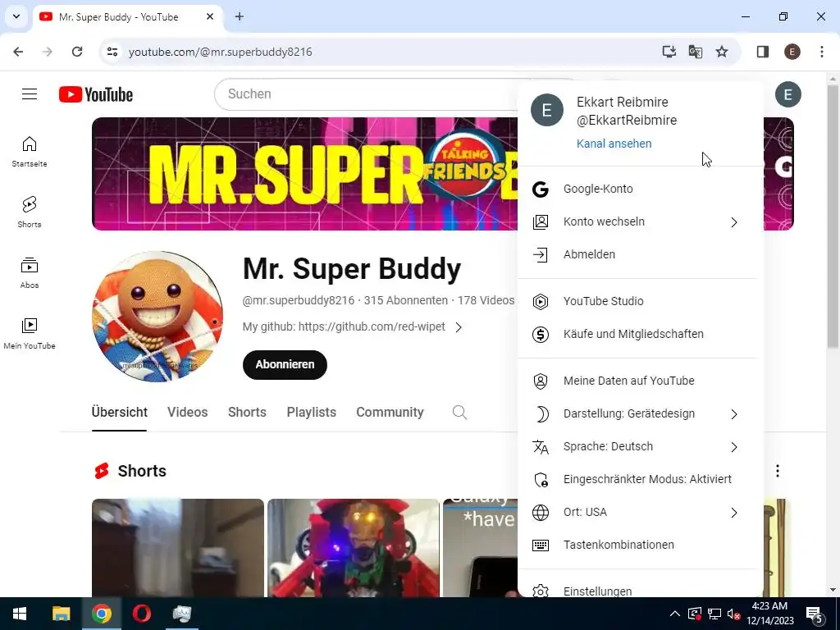Open Abos subscriptions in sidebar
840x630 pixels.
(30, 273)
